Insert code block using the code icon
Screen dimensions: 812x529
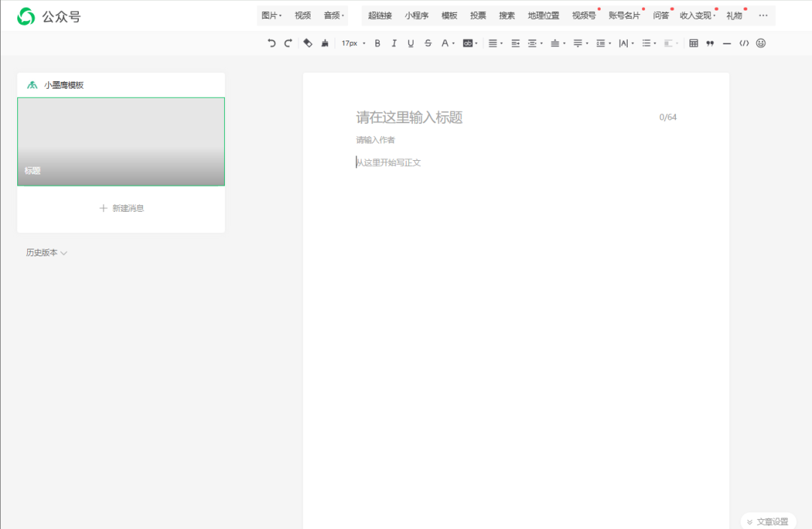coord(744,44)
